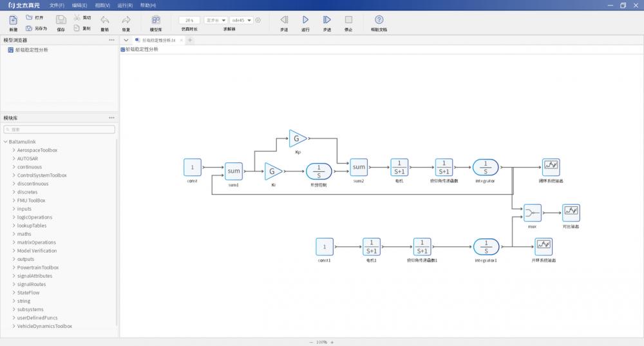Screen dimensions: 644x346
Task: Click the Open (打开) button
Action: (x=35, y=17)
